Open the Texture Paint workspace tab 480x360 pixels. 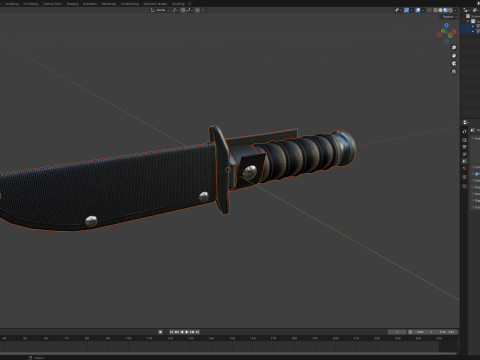52,4
